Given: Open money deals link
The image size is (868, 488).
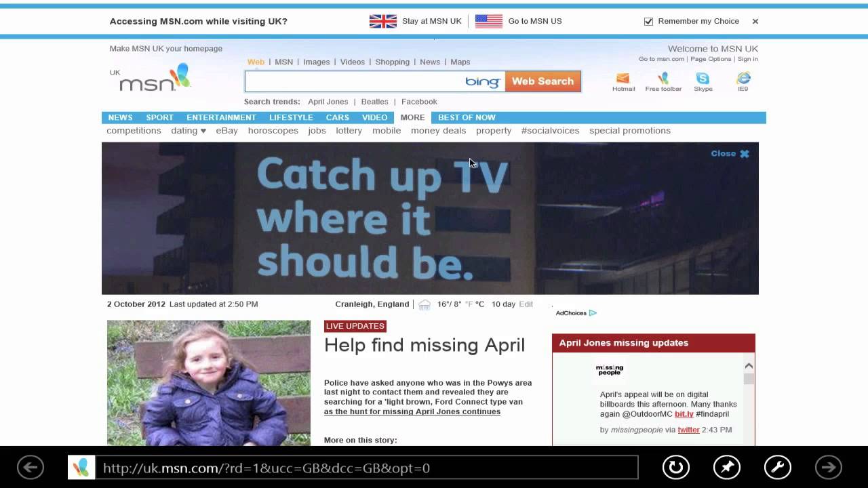Looking at the screenshot, I should (x=438, y=131).
